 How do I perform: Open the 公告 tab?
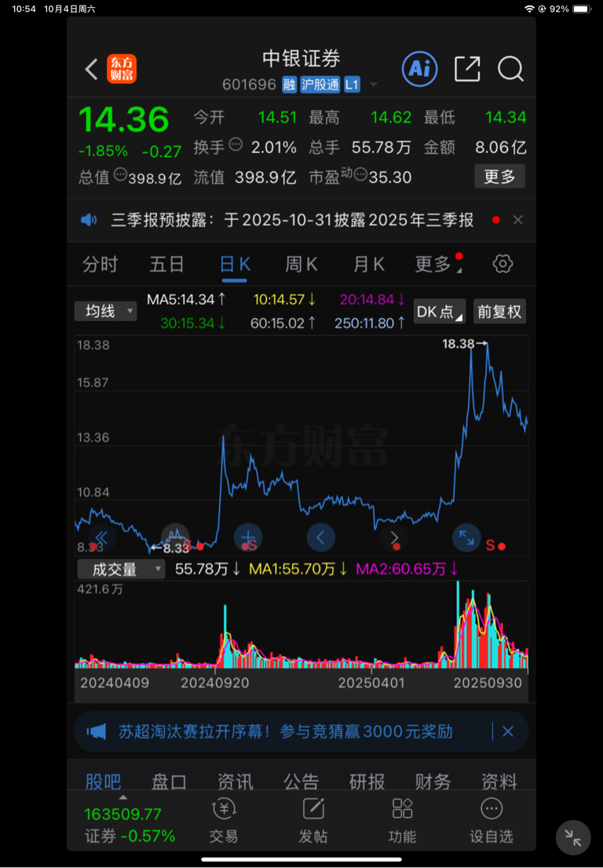pos(301,781)
